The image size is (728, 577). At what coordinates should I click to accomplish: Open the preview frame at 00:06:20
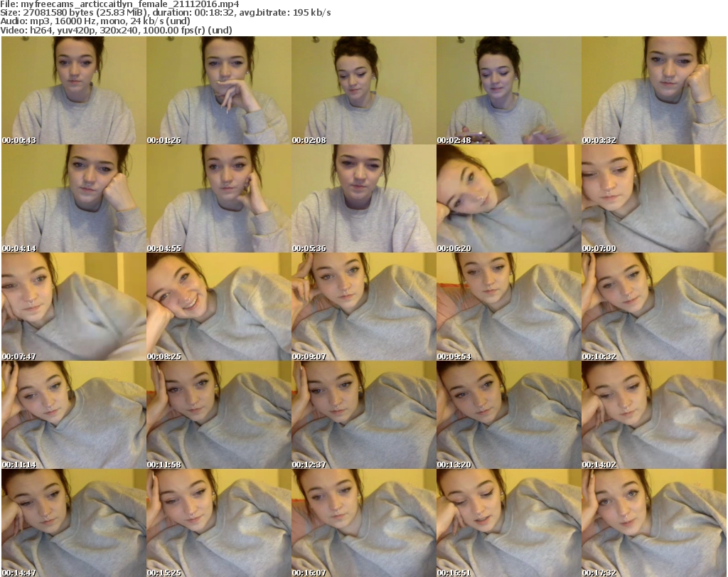tap(509, 198)
